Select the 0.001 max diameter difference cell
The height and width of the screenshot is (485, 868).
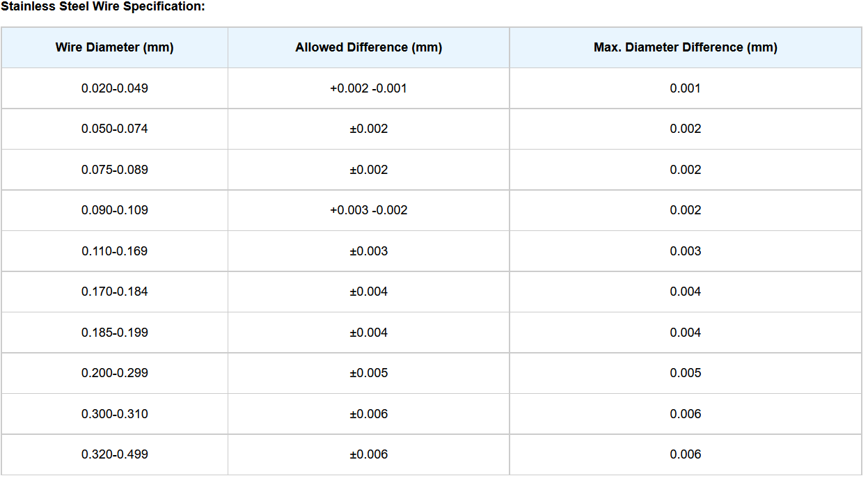(685, 88)
